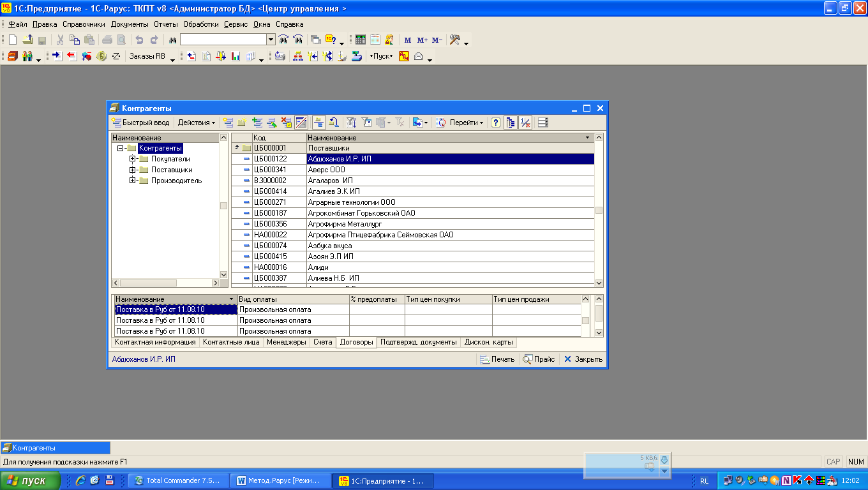Click the M- memory button
Screen dimensions: 868x490
pyautogui.click(x=437, y=40)
